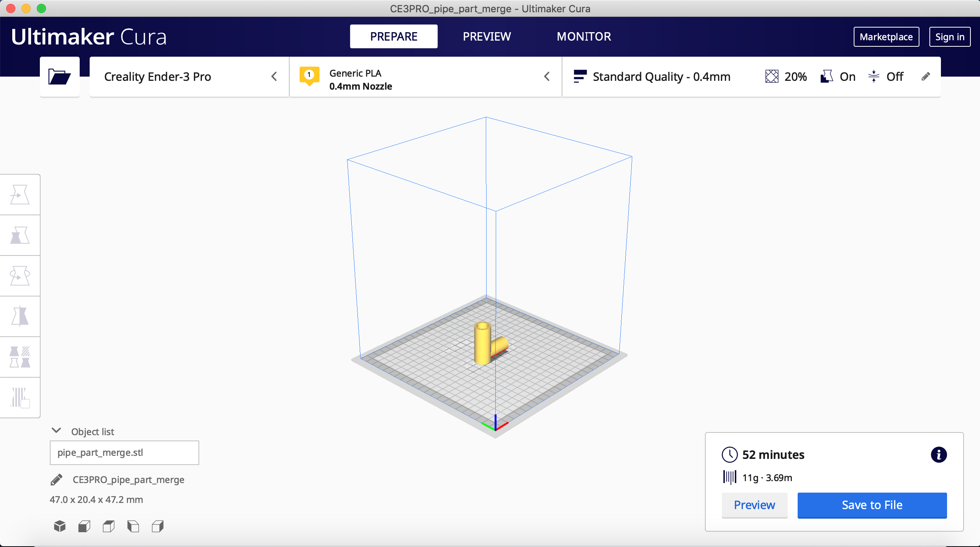Select the Scale tool in sidebar

point(20,235)
